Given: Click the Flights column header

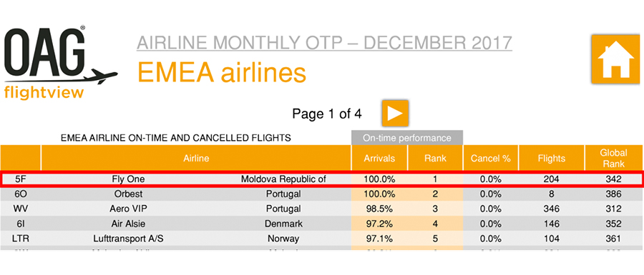Looking at the screenshot, I should click(x=552, y=158).
